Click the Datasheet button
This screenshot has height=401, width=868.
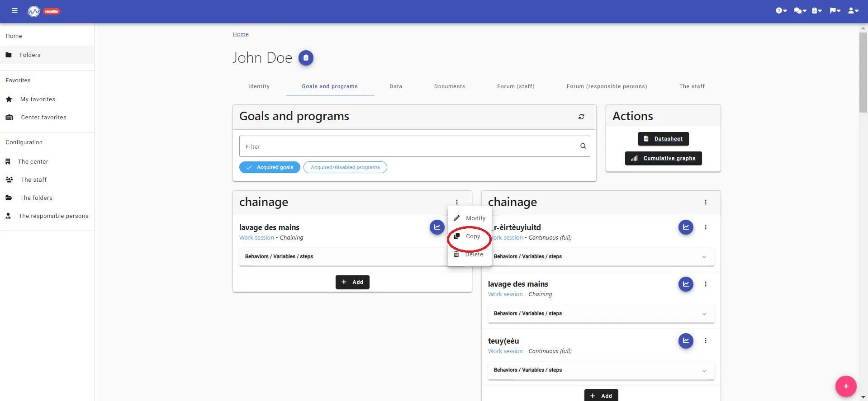663,139
